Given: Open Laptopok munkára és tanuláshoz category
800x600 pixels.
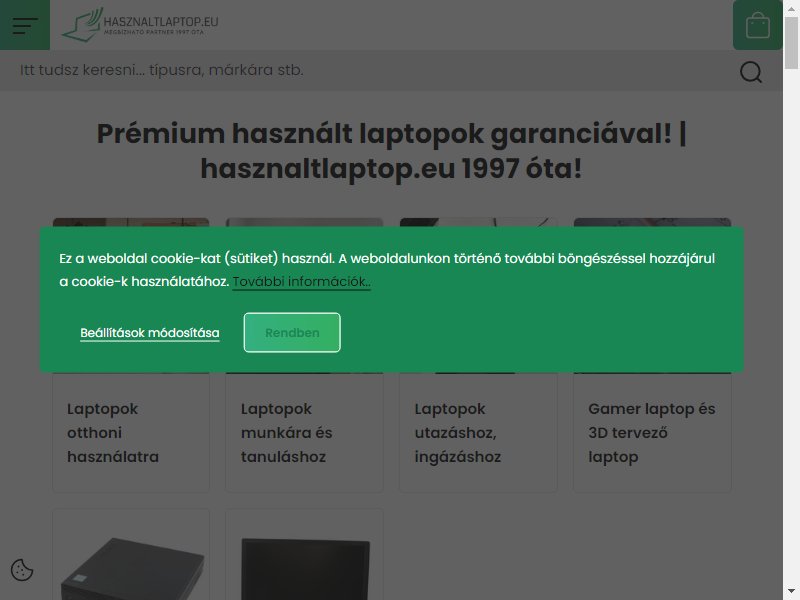Looking at the screenshot, I should [x=287, y=433].
